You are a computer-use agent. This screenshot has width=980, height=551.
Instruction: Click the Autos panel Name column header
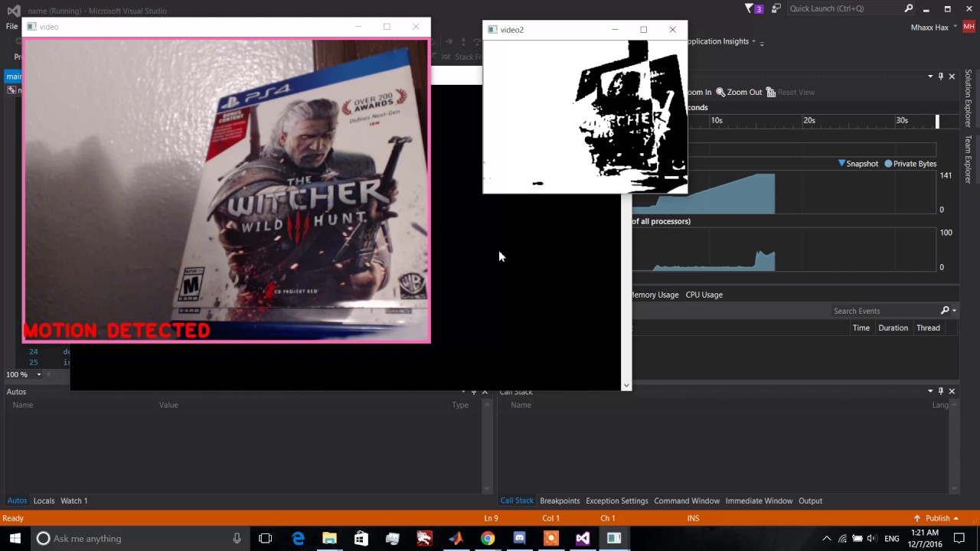tap(23, 405)
